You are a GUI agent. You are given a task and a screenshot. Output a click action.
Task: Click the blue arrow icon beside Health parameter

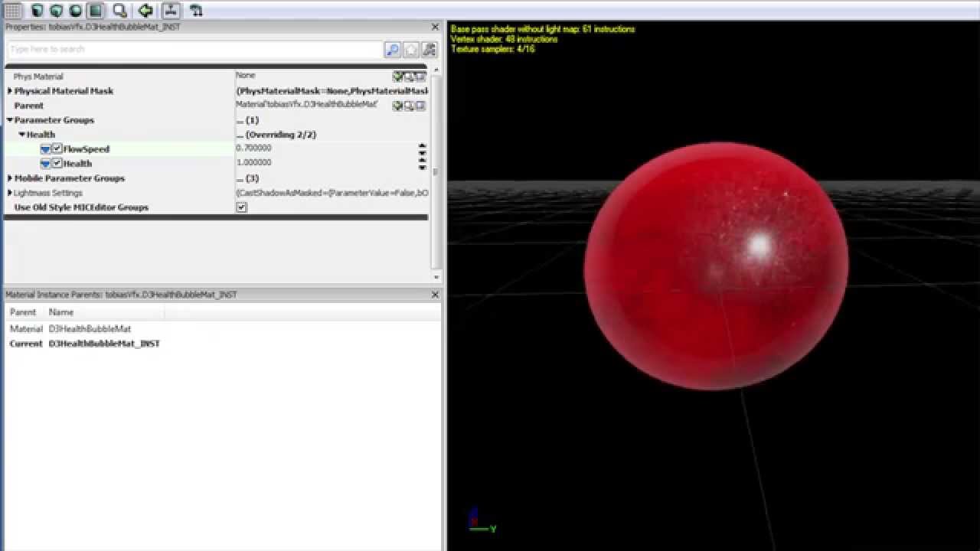click(45, 163)
